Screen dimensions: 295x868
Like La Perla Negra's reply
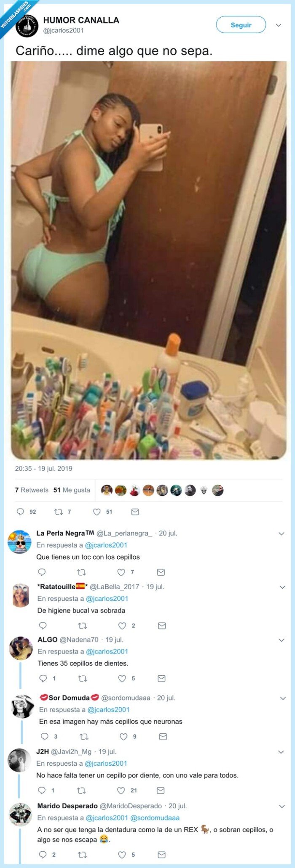coord(121,572)
